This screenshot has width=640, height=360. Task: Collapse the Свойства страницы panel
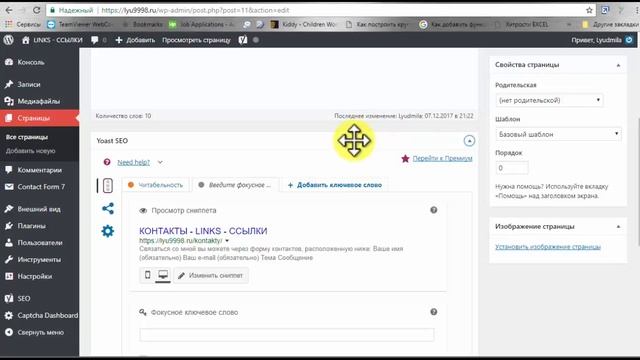(618, 65)
